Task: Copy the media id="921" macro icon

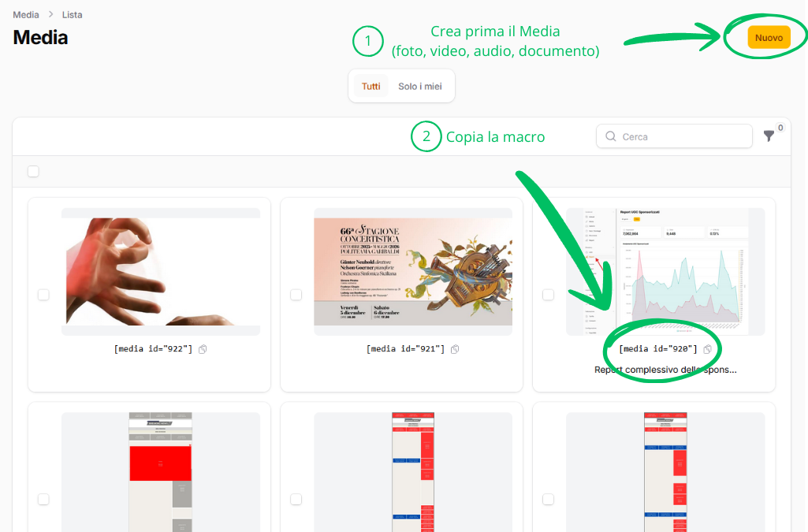Action: [x=455, y=349]
